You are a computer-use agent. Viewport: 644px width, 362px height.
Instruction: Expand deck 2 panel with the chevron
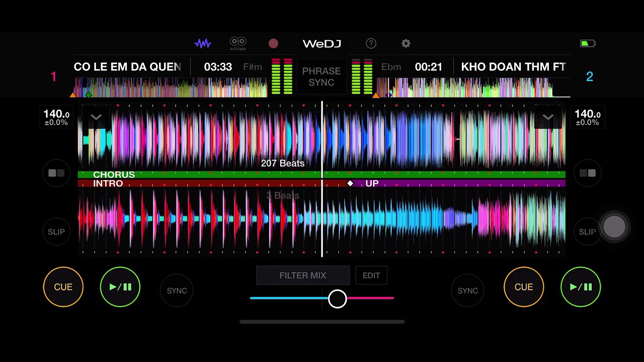548,117
